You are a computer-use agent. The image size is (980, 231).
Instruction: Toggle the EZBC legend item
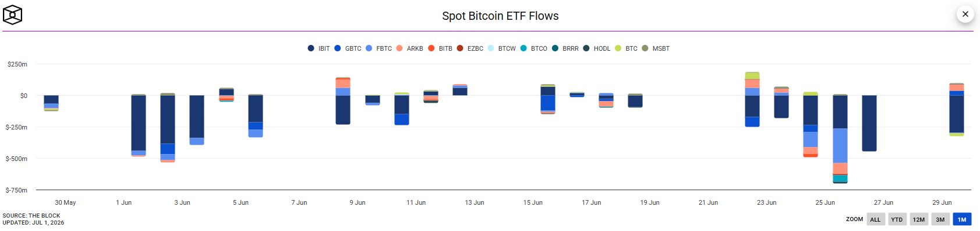point(470,48)
